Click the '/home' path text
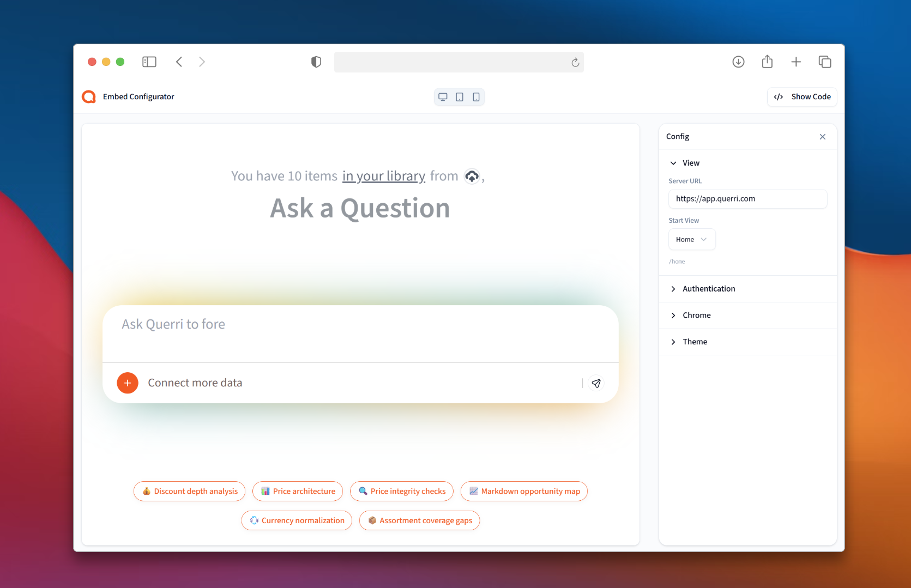The width and height of the screenshot is (911, 588). click(677, 262)
